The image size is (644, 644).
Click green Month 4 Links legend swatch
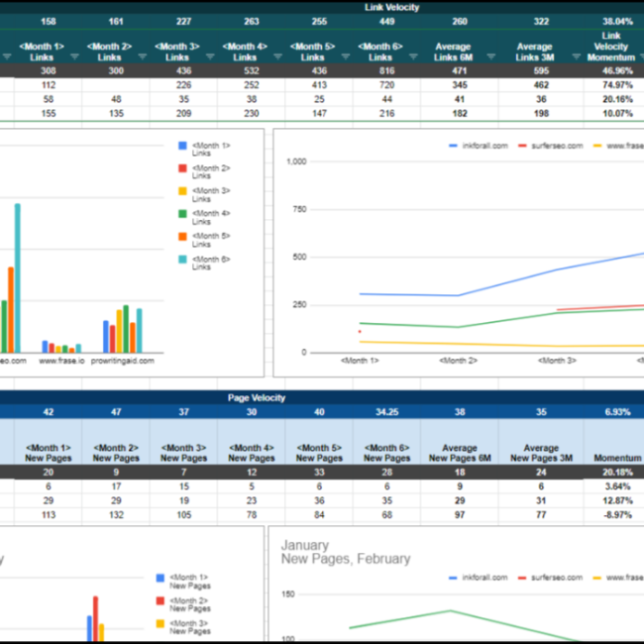click(182, 214)
